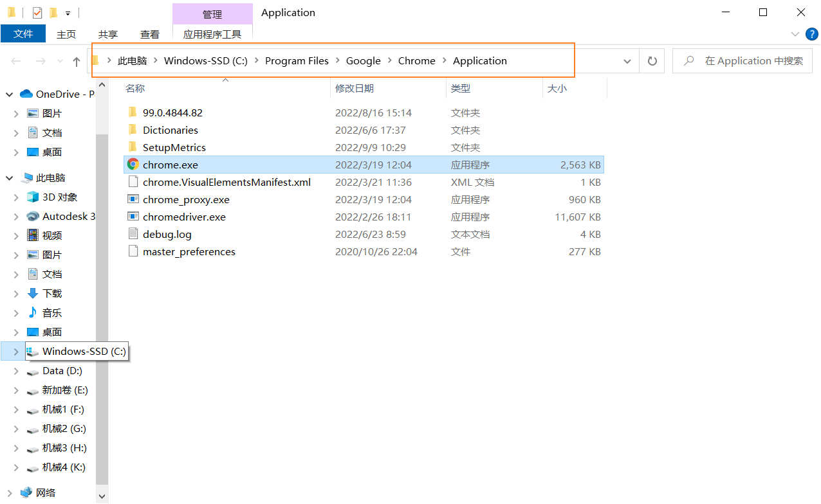Click Program Files in the breadcrumb path
821x504 pixels.
coord(297,61)
